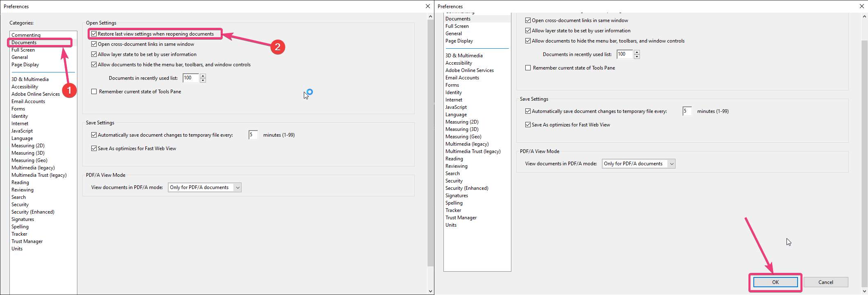Select Tracker category in right window
Image resolution: width=868 pixels, height=295 pixels.
pyautogui.click(x=453, y=210)
